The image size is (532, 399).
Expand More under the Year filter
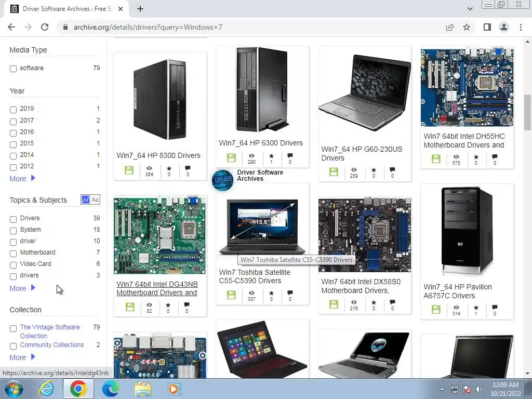click(x=22, y=179)
